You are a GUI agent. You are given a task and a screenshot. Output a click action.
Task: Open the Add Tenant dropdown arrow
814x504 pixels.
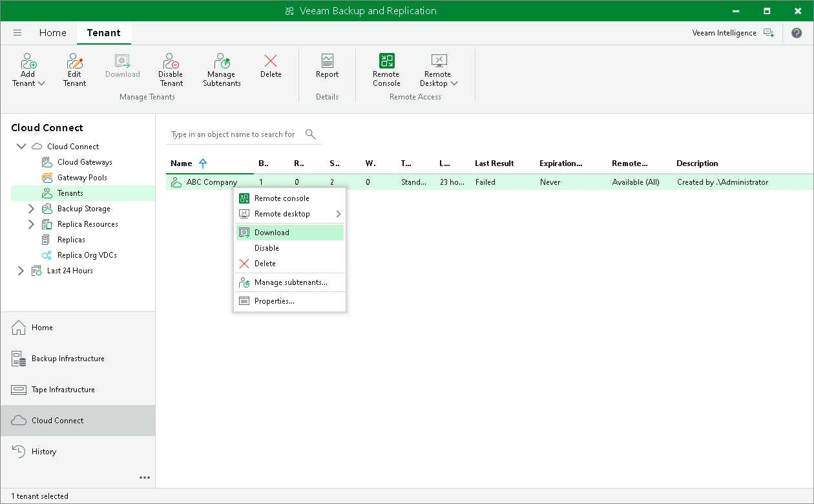click(41, 83)
